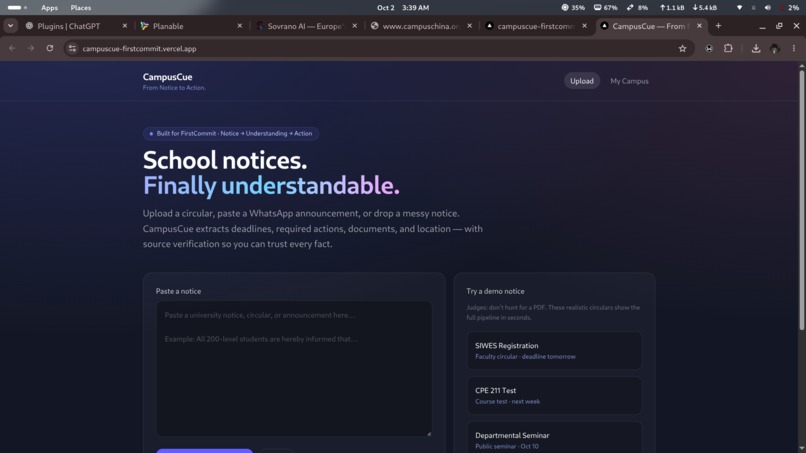View site information icon in address bar

72,48
